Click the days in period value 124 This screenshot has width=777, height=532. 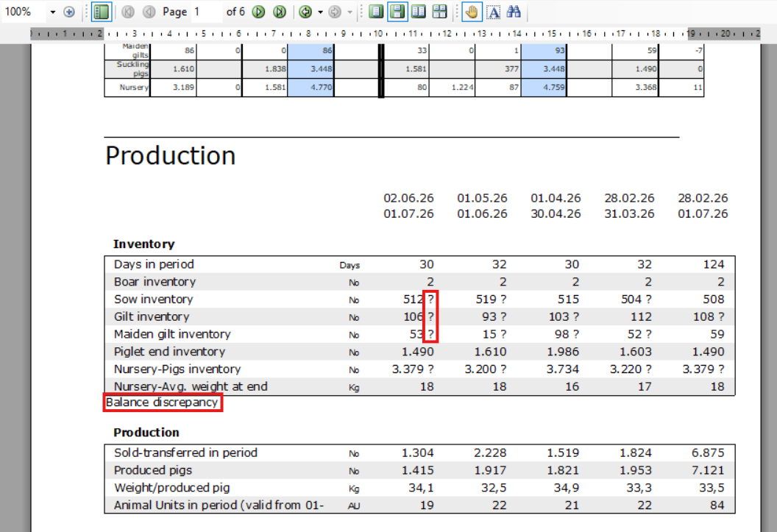pos(714,264)
